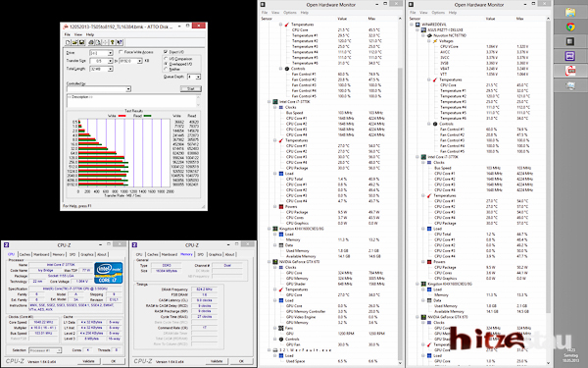Click the Print icon in ATTO toolbar
The width and height of the screenshot is (588, 368).
coord(91,42)
